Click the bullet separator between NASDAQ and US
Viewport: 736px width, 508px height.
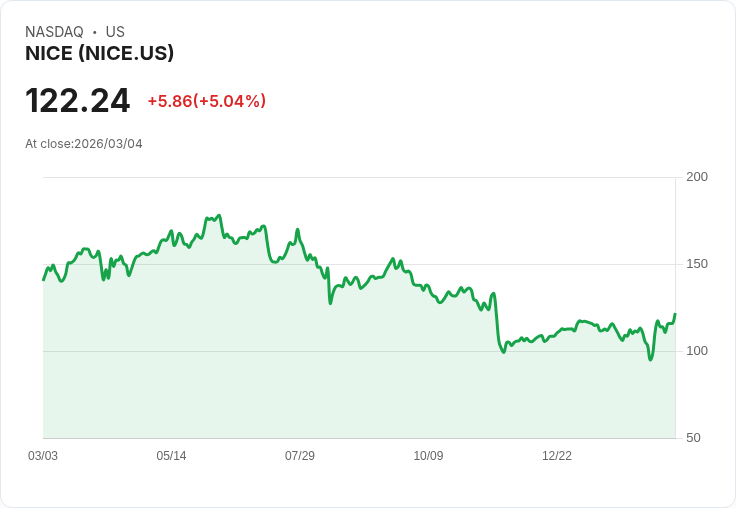[x=95, y=32]
